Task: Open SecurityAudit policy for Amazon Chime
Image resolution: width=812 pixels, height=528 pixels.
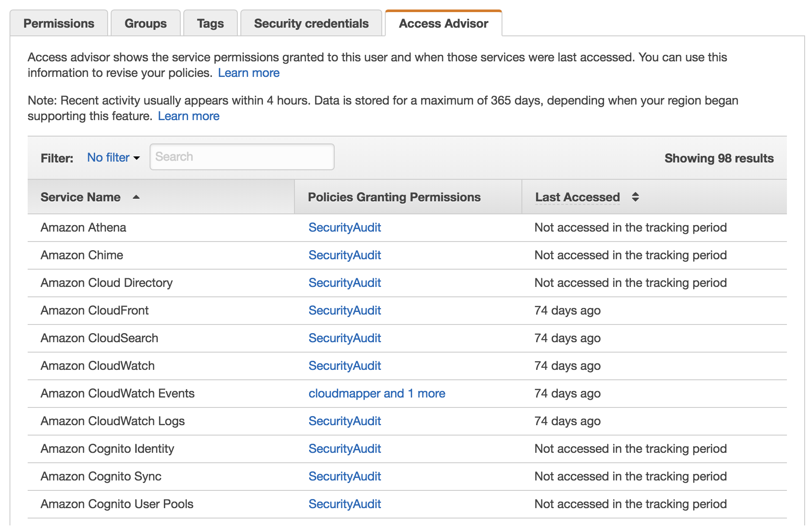Action: coord(345,255)
